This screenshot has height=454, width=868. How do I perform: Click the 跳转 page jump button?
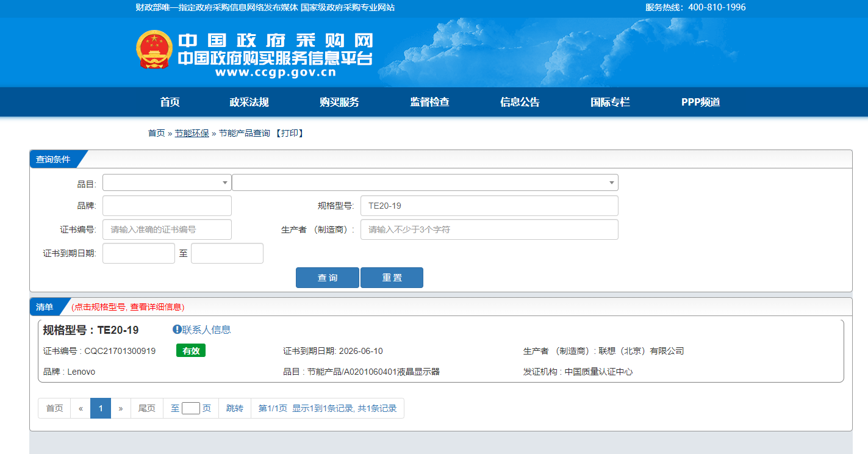(x=234, y=408)
